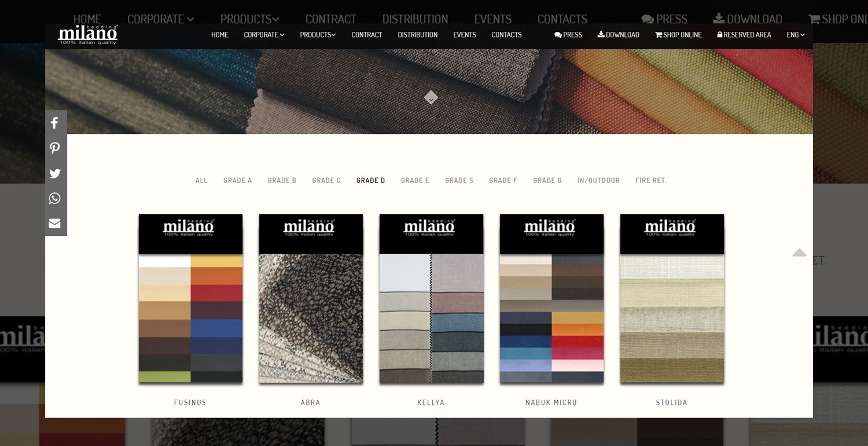Viewport: 868px width, 446px height.
Task: Open the Distribution menu item
Action: [x=418, y=35]
